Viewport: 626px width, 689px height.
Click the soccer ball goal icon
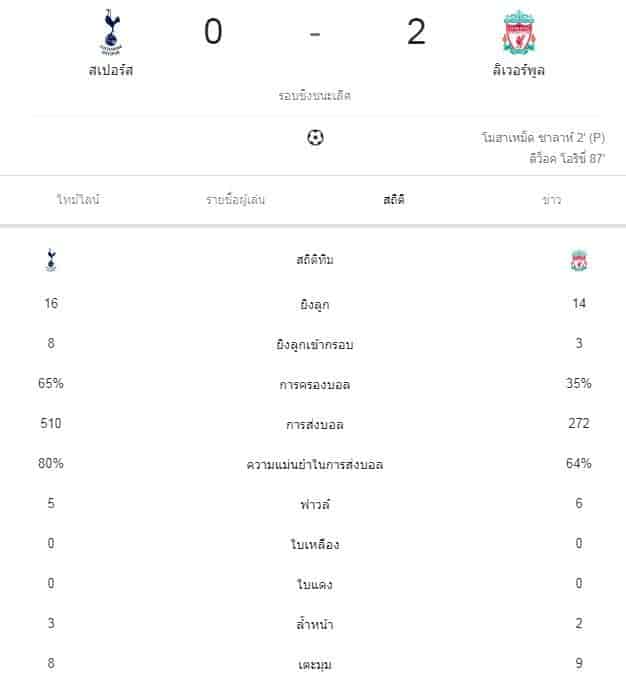click(316, 138)
